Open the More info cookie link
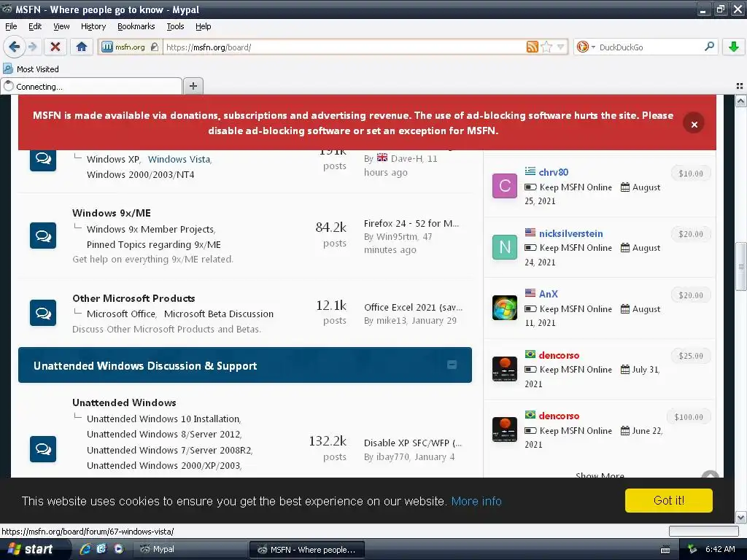The height and width of the screenshot is (560, 747). [476, 501]
